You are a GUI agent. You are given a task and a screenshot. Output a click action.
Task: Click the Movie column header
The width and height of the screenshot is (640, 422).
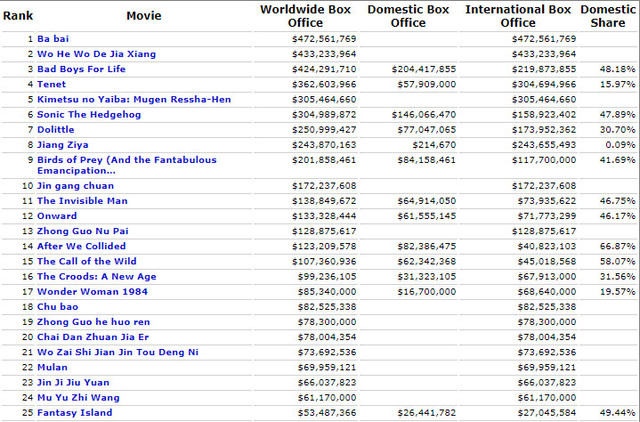[x=144, y=16]
